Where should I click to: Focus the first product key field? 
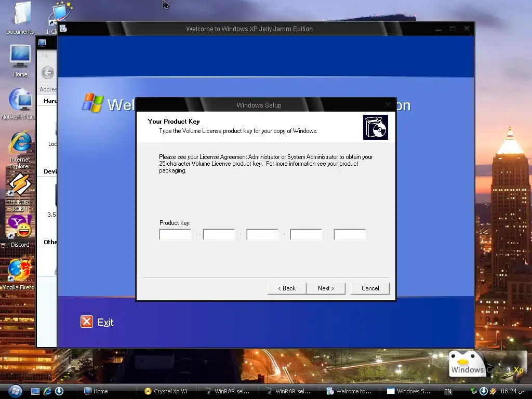176,234
